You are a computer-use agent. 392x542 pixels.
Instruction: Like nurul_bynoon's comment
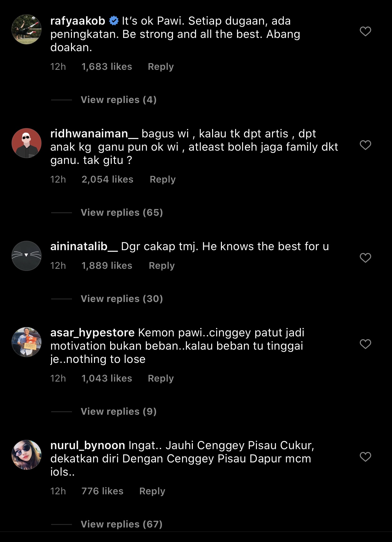click(365, 457)
